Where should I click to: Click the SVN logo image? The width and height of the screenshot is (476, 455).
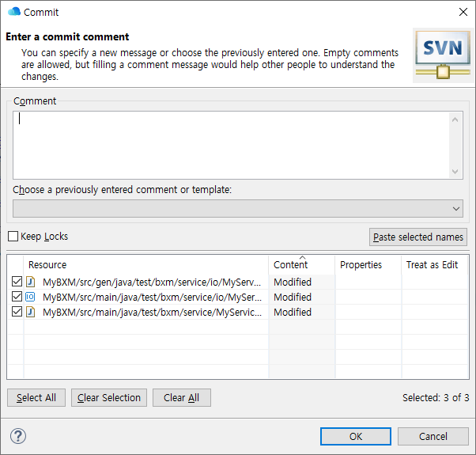(441, 55)
